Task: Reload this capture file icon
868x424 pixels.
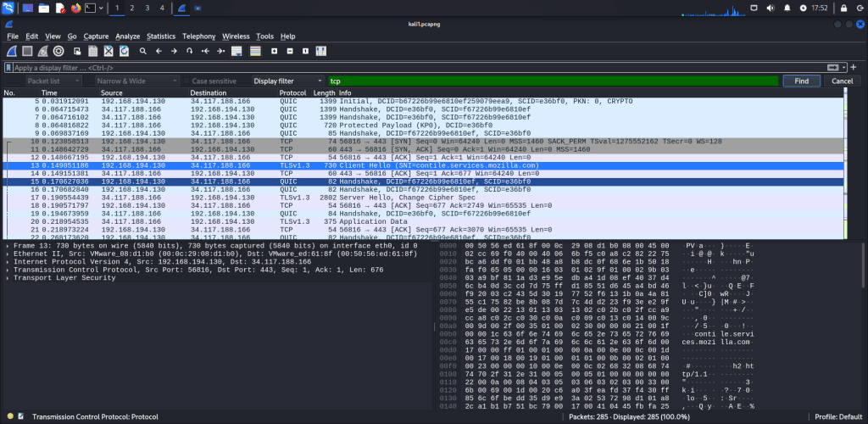Action: tap(125, 51)
